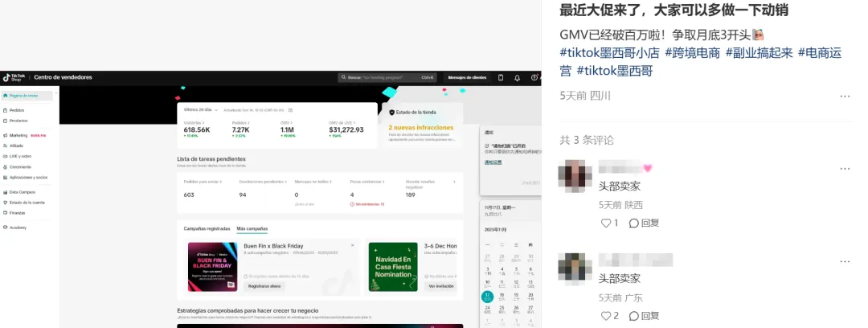
Task: Click the 通知设置 link in notification
Action: tap(493, 162)
